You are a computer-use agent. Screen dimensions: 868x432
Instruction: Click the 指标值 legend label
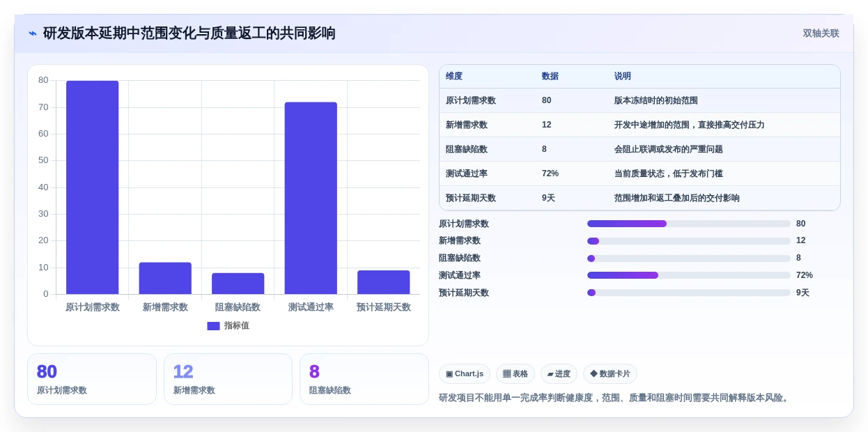pyautogui.click(x=237, y=326)
